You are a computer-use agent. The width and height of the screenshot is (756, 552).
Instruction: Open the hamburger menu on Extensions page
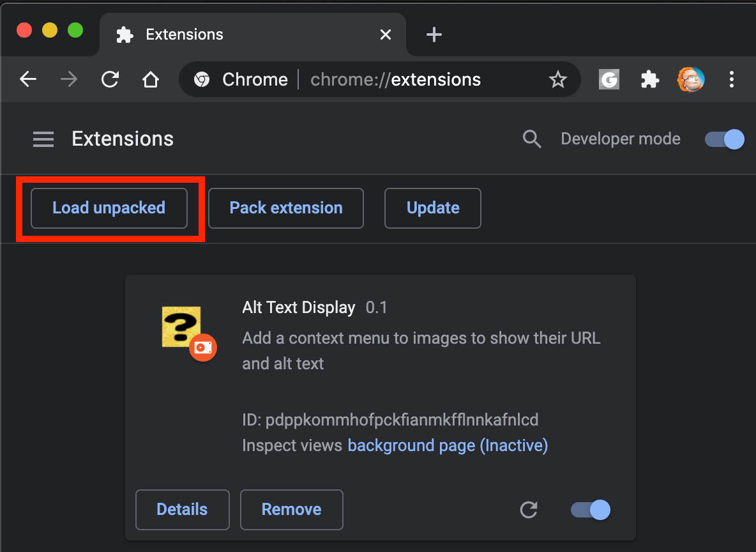coord(43,139)
